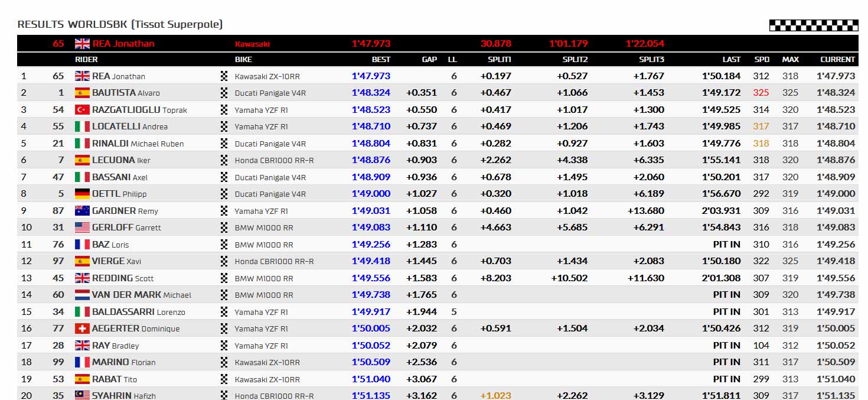Click the UK flag in the black leader banner
The width and height of the screenshot is (868, 400).
point(82,44)
